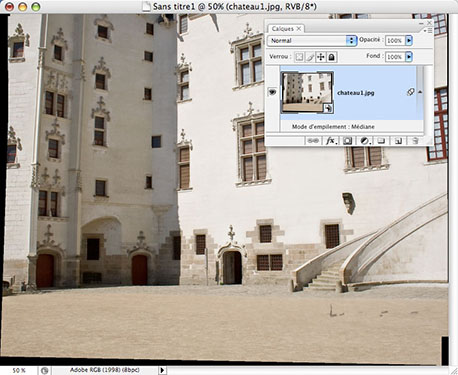Screen dimensions: 458x375
Task: Create a new layer group
Action: pyautogui.click(x=381, y=141)
